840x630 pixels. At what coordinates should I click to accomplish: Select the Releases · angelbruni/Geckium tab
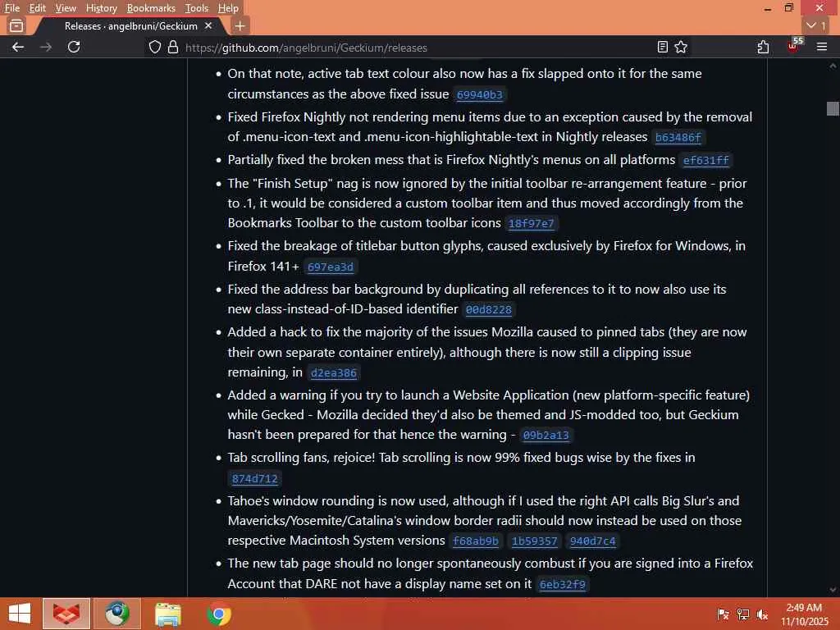pos(130,25)
